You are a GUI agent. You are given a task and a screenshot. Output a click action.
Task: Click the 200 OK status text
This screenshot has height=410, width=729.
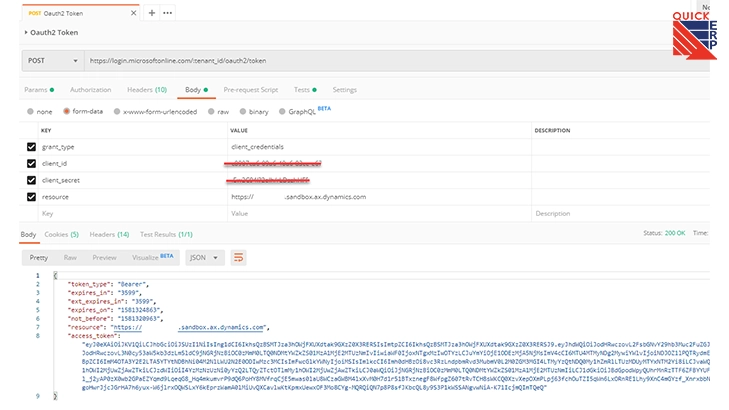(675, 233)
